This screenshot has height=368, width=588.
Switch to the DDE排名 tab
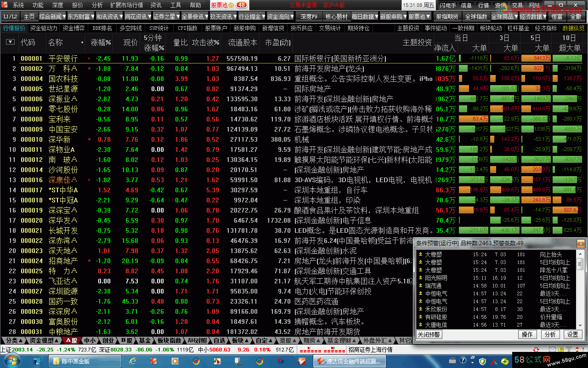coord(102,28)
